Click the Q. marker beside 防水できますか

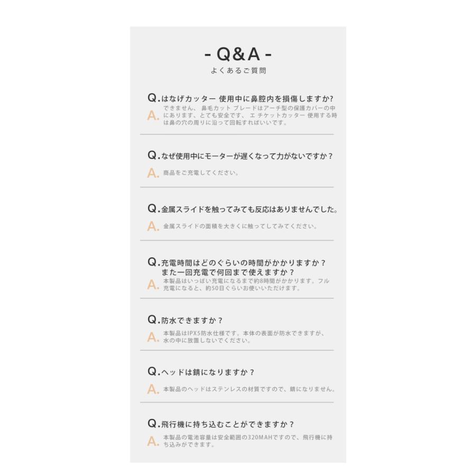[x=153, y=320]
